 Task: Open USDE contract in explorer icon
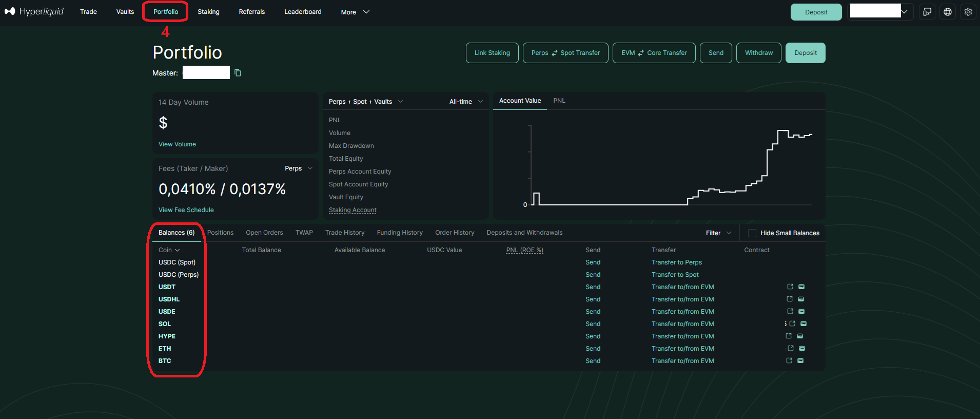[790, 311]
